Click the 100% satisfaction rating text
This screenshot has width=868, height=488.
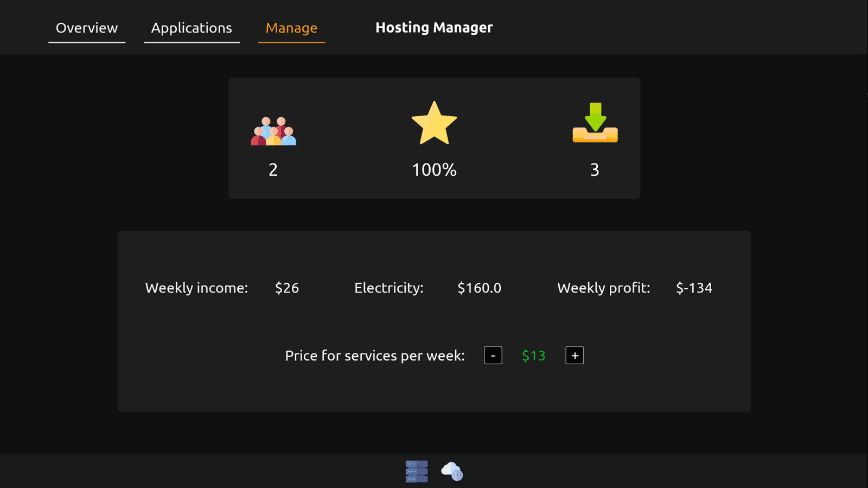click(434, 170)
